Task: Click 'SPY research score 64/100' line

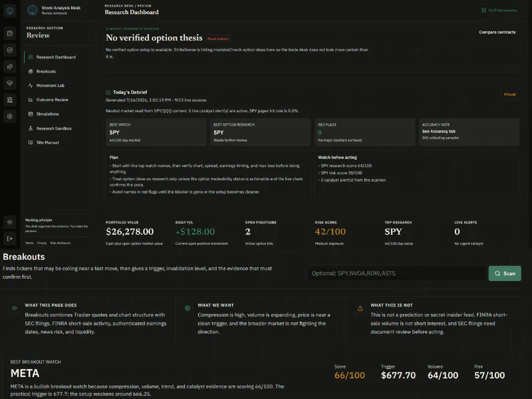Action: [x=344, y=166]
